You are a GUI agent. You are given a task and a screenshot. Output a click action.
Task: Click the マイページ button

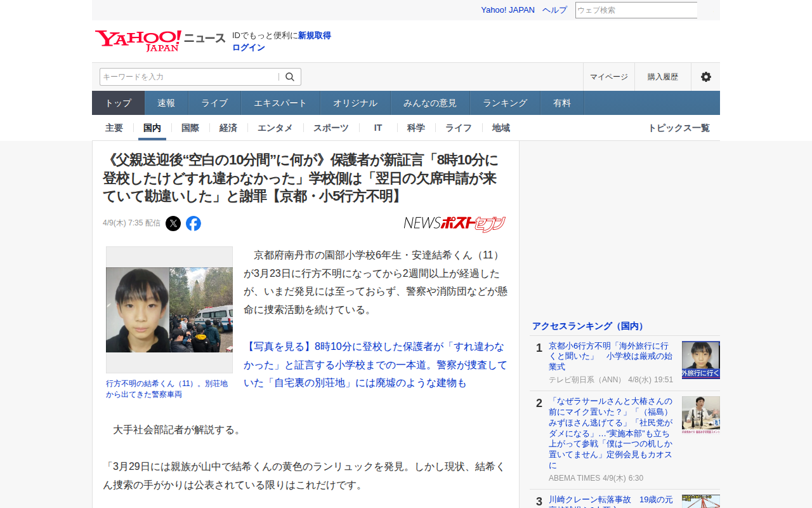(609, 77)
